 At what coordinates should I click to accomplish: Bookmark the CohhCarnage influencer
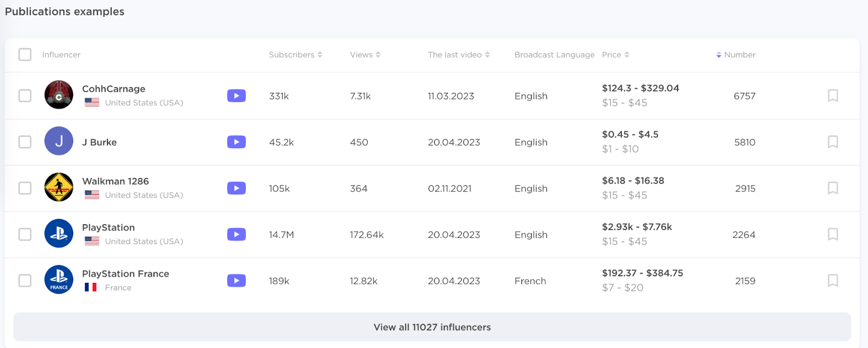pos(833,96)
